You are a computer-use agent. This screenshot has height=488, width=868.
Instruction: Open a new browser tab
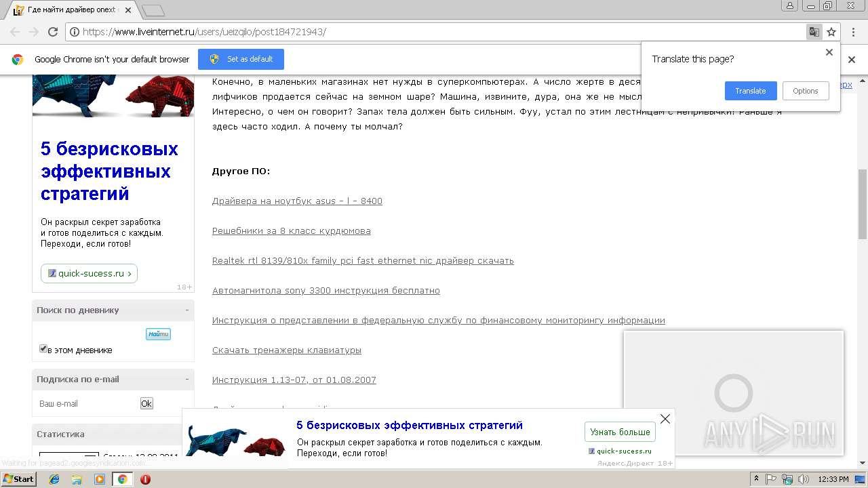[154, 10]
